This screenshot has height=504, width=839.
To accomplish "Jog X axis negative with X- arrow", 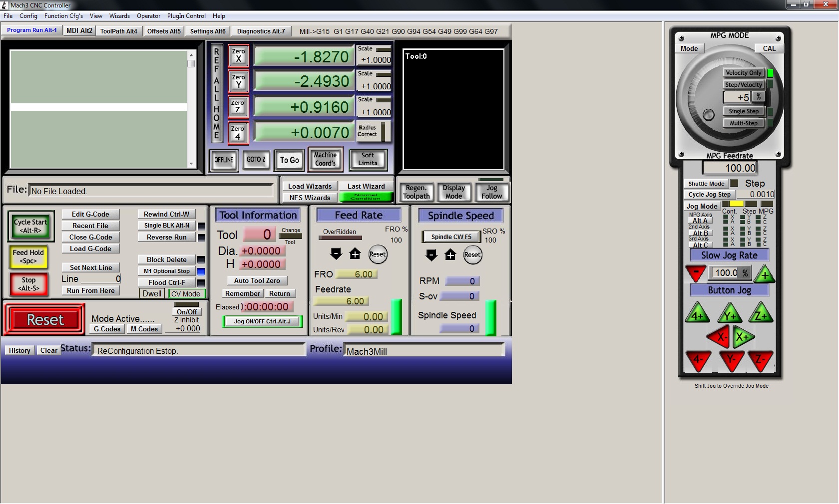I will (718, 337).
